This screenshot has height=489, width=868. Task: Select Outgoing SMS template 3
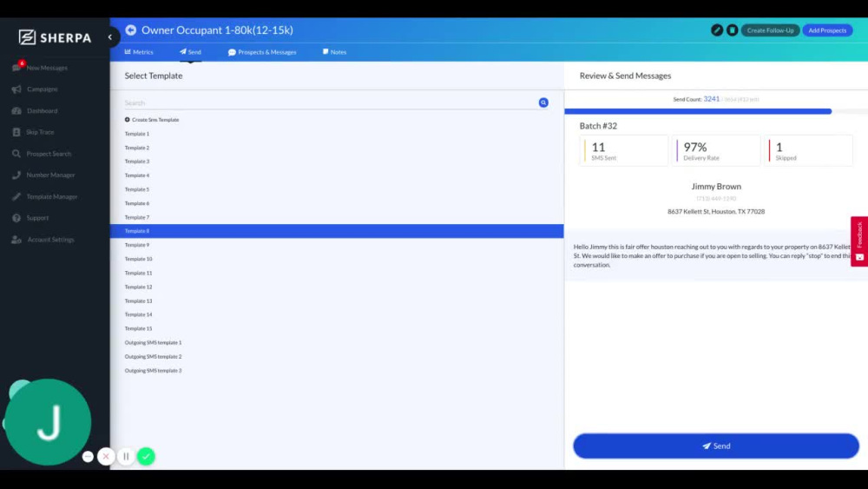click(153, 371)
